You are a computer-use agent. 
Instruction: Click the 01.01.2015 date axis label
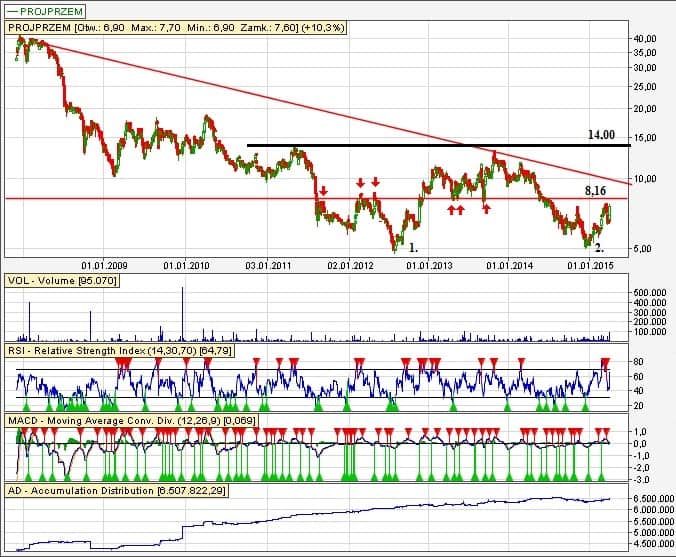pos(590,266)
